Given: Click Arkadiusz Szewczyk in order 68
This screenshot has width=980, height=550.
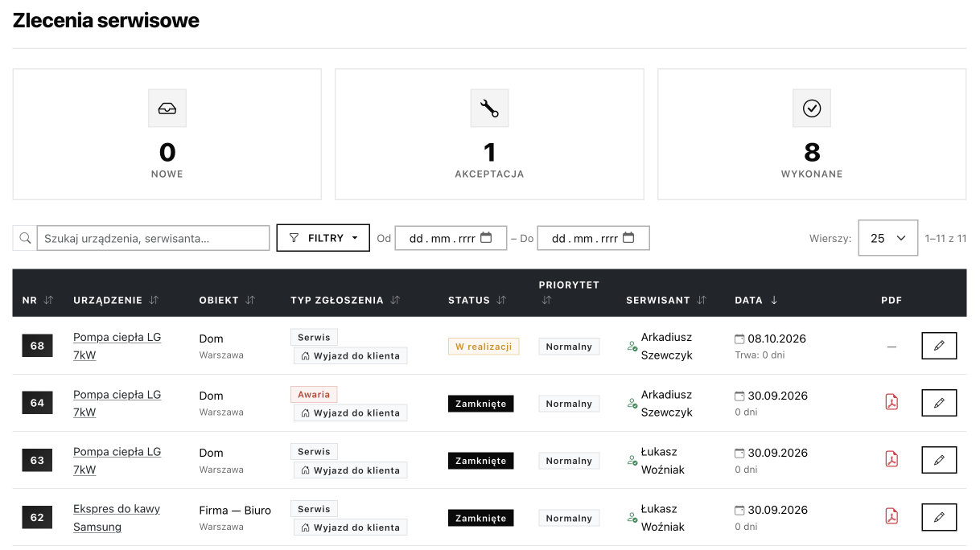Looking at the screenshot, I should [x=667, y=346].
